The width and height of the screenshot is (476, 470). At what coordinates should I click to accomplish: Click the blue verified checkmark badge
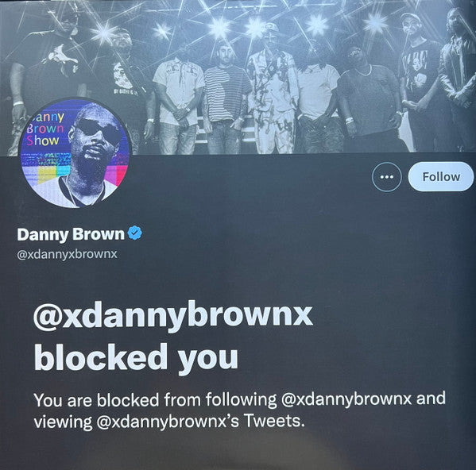[x=135, y=233]
